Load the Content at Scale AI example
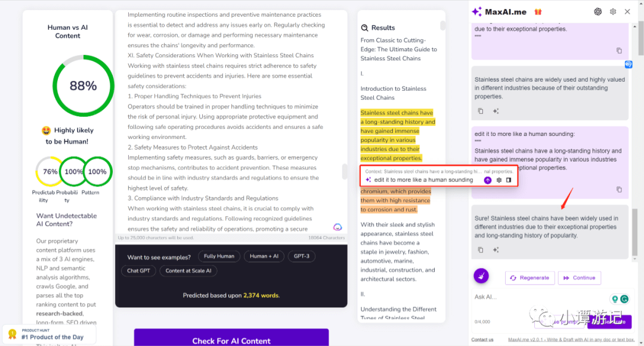This screenshot has width=644, height=346. pos(188,271)
